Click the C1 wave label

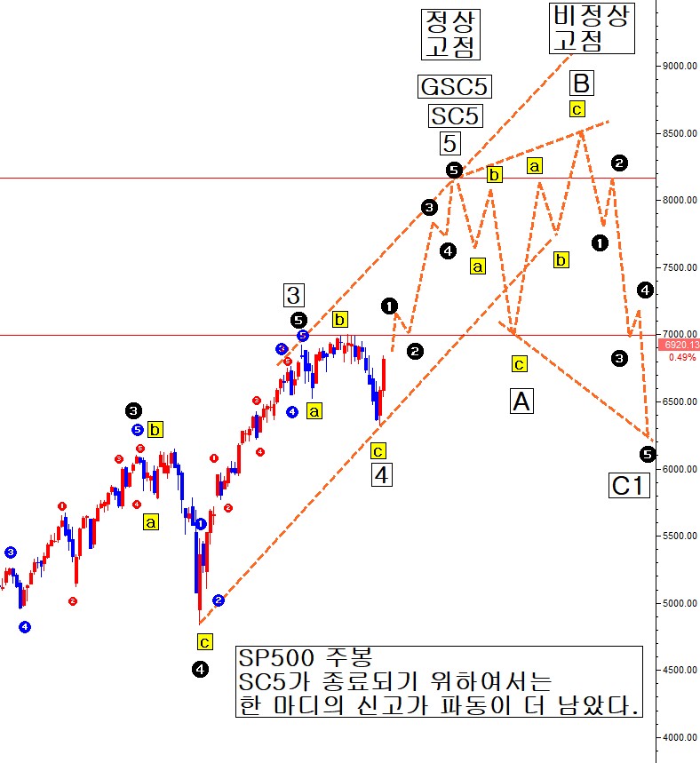click(629, 485)
